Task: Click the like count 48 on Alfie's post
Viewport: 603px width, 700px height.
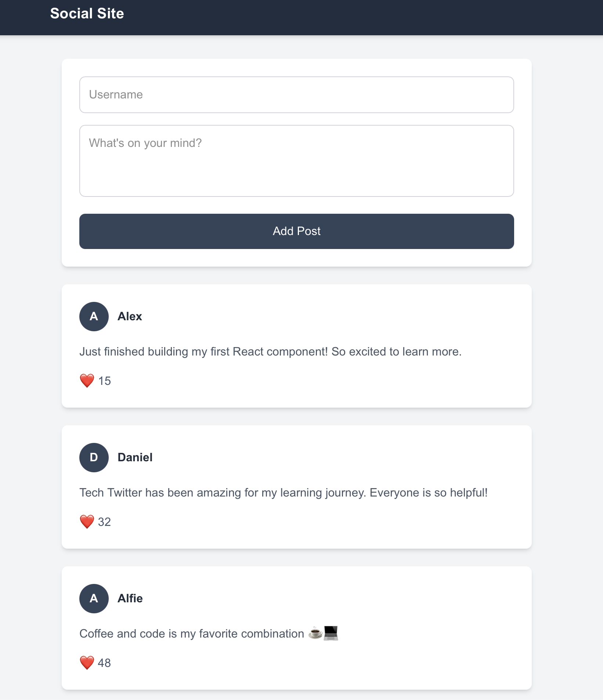Action: click(104, 663)
